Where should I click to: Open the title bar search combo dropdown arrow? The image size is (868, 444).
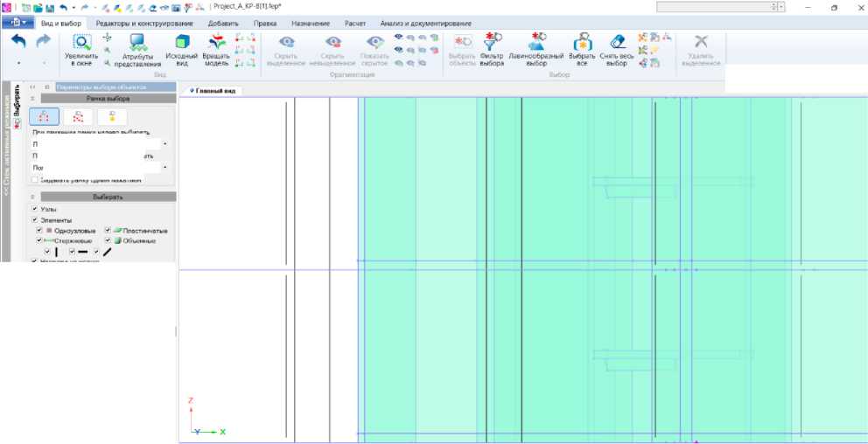pyautogui.click(x=781, y=7)
